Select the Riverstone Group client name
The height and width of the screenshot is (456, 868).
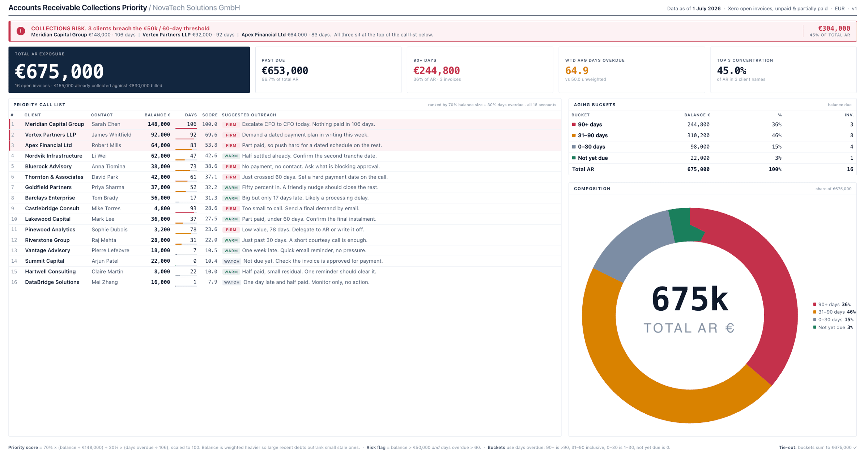click(x=47, y=240)
